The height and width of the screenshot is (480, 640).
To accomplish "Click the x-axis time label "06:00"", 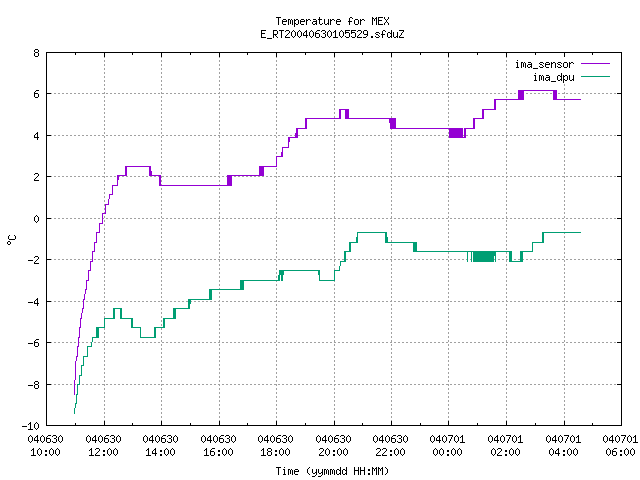I will pyautogui.click(x=620, y=452).
